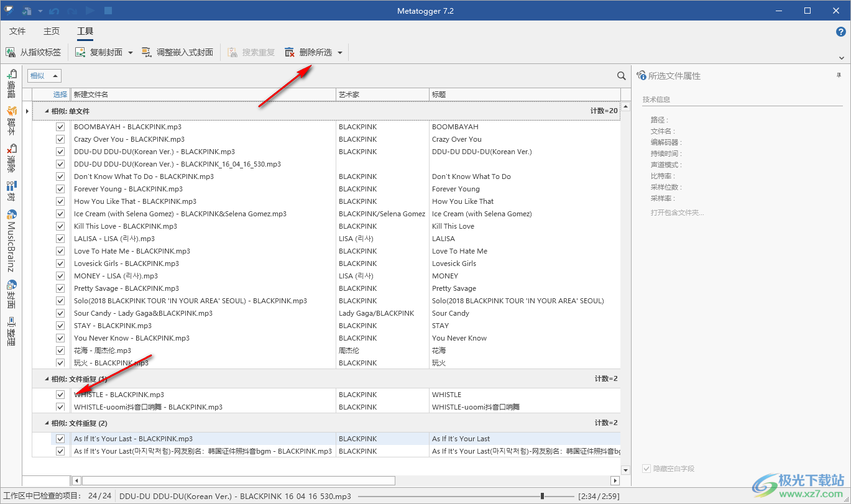Toggle checkbox for As If It's Your Last - BLACKPINK.mp3

tap(60, 439)
